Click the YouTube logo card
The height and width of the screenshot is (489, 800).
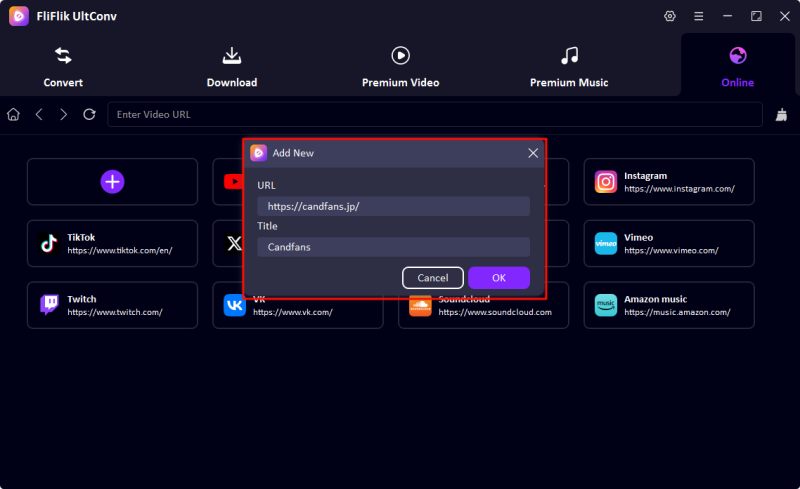coord(233,182)
